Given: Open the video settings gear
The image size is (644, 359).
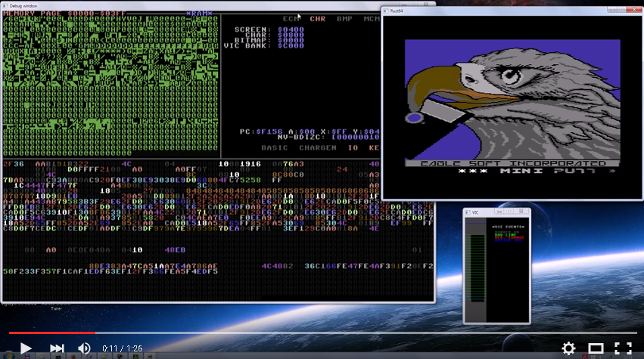Looking at the screenshot, I should tap(568, 348).
